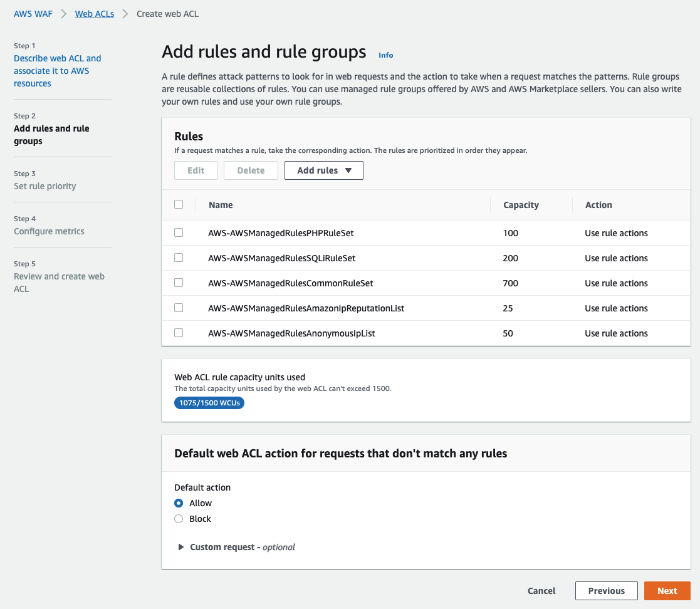The height and width of the screenshot is (609, 700).
Task: Select Step 2 Add rules and rule groups
Action: 51,134
